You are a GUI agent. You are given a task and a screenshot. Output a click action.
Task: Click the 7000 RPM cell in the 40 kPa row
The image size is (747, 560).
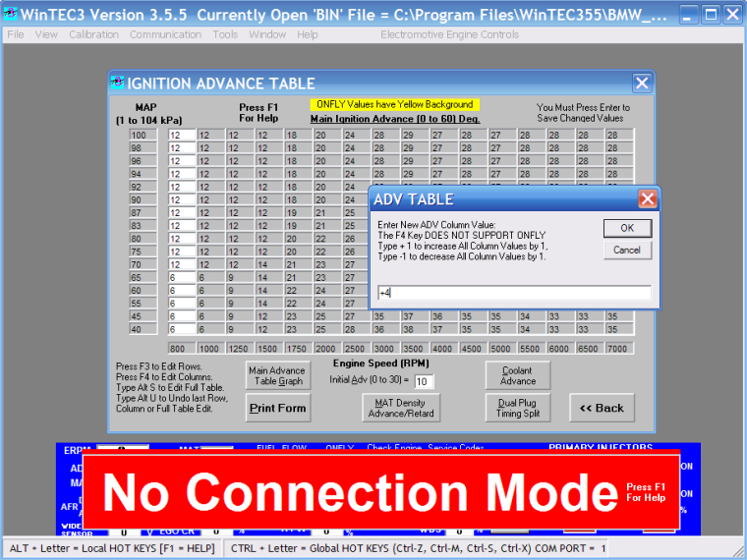(619, 329)
